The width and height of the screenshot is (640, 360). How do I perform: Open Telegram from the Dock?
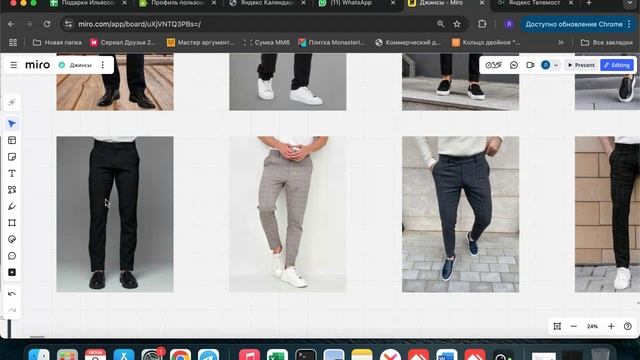click(x=209, y=354)
